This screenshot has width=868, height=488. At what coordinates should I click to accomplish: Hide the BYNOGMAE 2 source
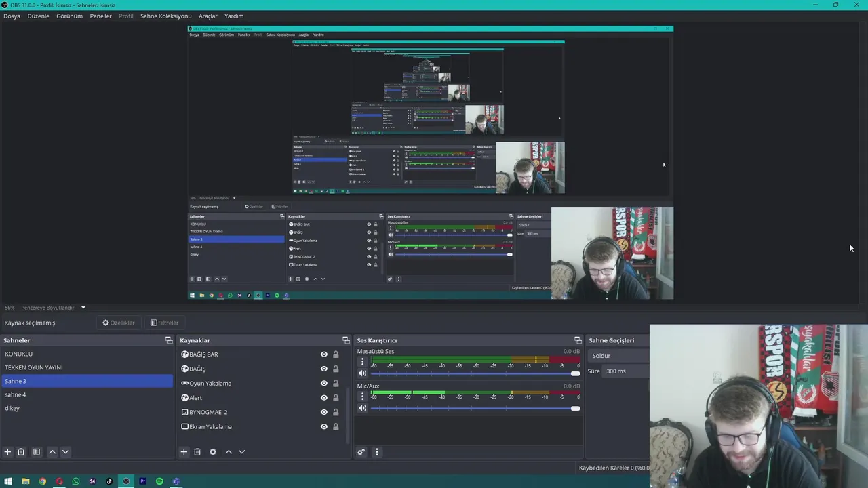coord(324,412)
